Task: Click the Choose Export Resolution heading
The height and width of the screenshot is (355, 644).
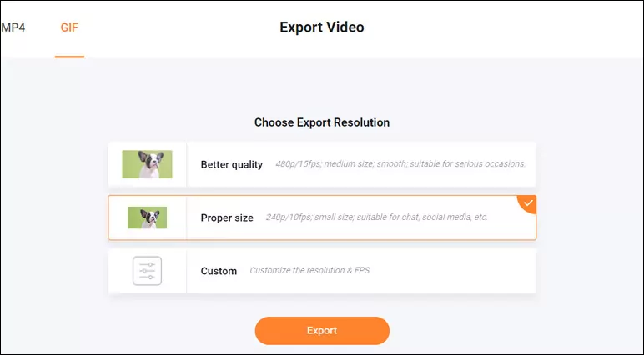Action: pos(322,122)
